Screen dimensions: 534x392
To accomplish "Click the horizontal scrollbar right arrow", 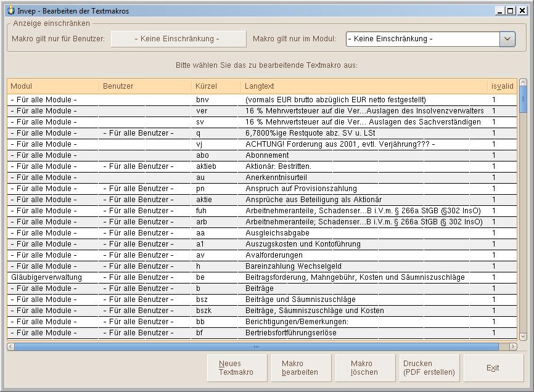I will [513, 346].
